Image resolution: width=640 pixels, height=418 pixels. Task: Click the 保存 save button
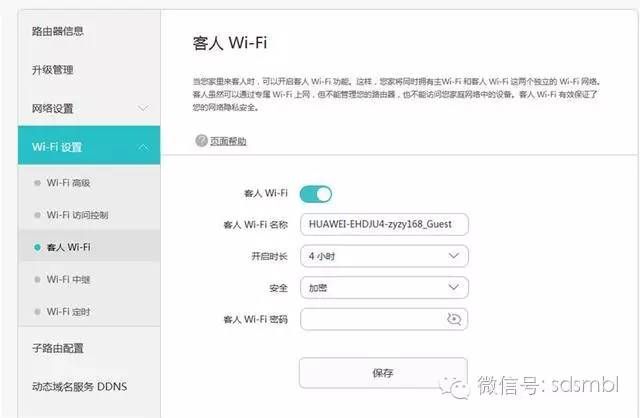(383, 373)
